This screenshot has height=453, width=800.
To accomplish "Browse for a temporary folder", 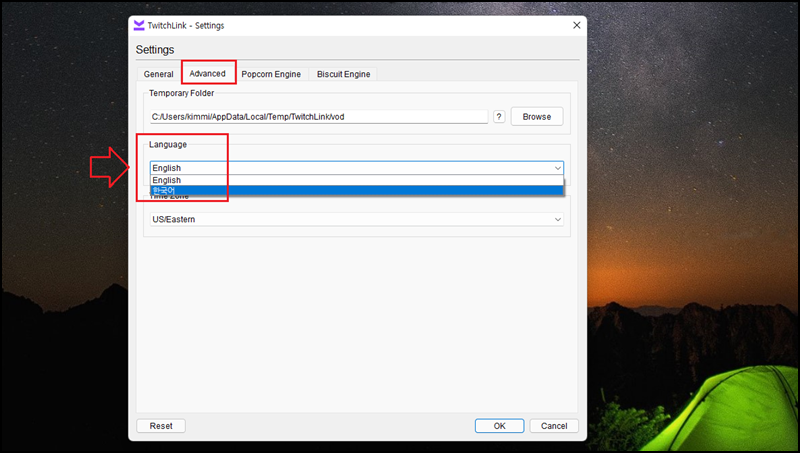I will (537, 117).
